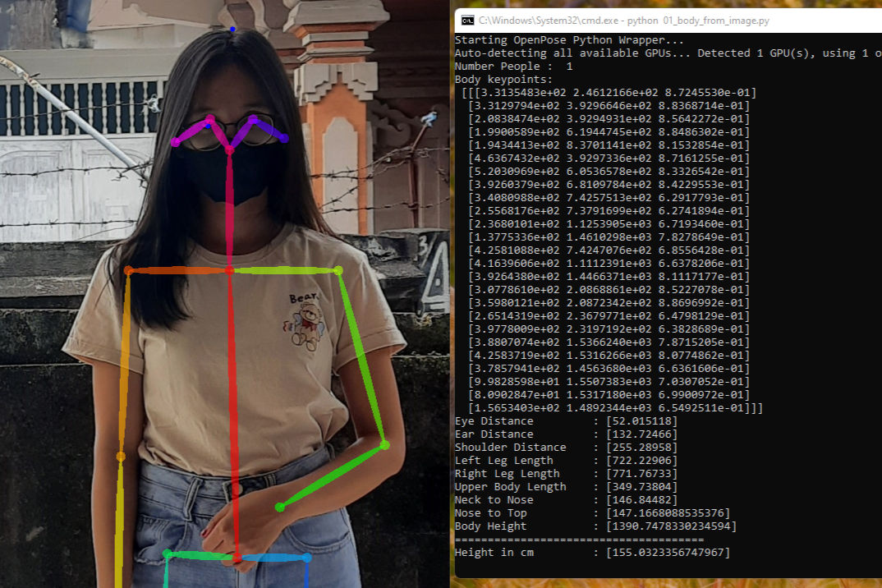
Task: Click the Body Height output value
Action: (x=671, y=526)
